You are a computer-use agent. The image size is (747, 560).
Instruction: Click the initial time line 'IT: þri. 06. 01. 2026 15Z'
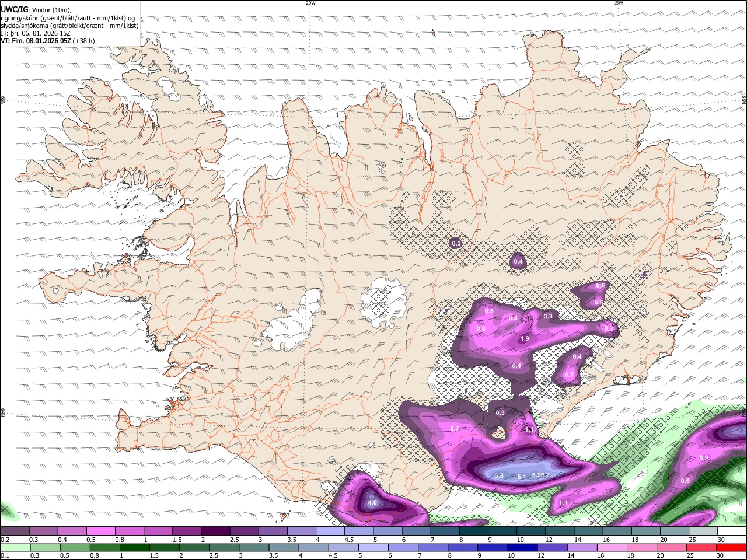point(35,33)
